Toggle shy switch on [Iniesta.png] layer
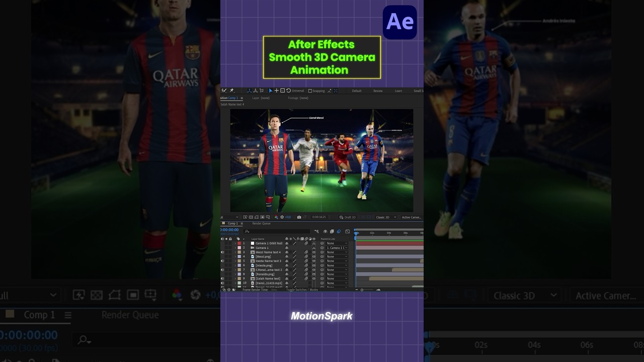The image size is (644, 362). (x=287, y=265)
